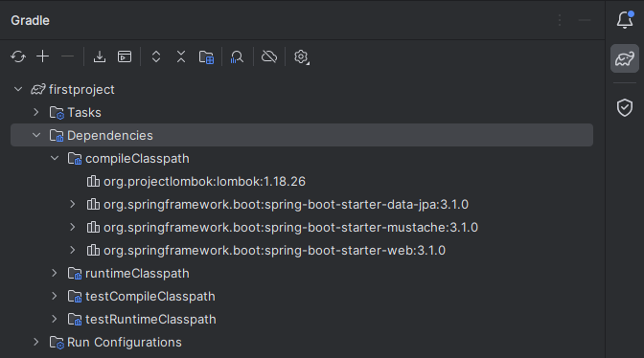The image size is (644, 358).
Task: Execute Gradle task toolbar icon
Action: [125, 56]
